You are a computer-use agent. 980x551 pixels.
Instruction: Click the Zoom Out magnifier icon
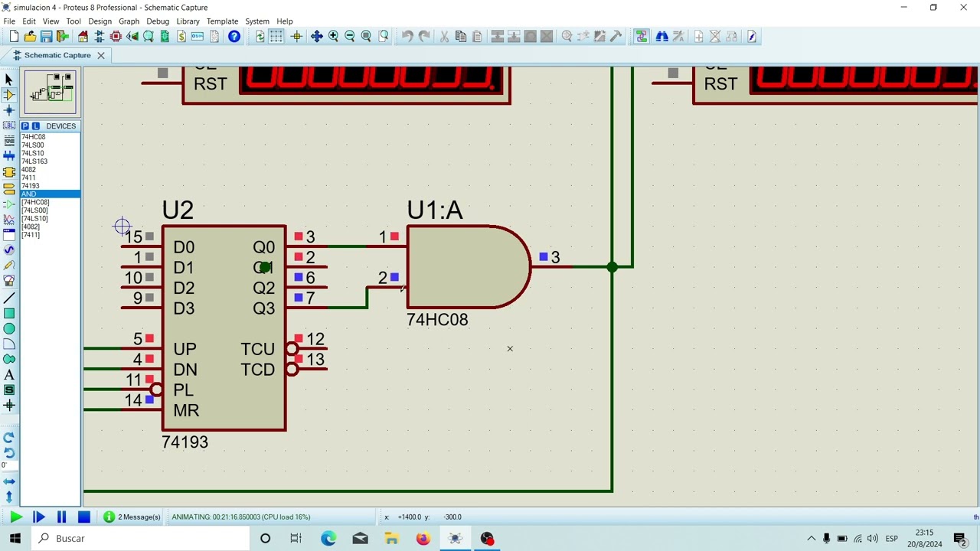tap(350, 36)
